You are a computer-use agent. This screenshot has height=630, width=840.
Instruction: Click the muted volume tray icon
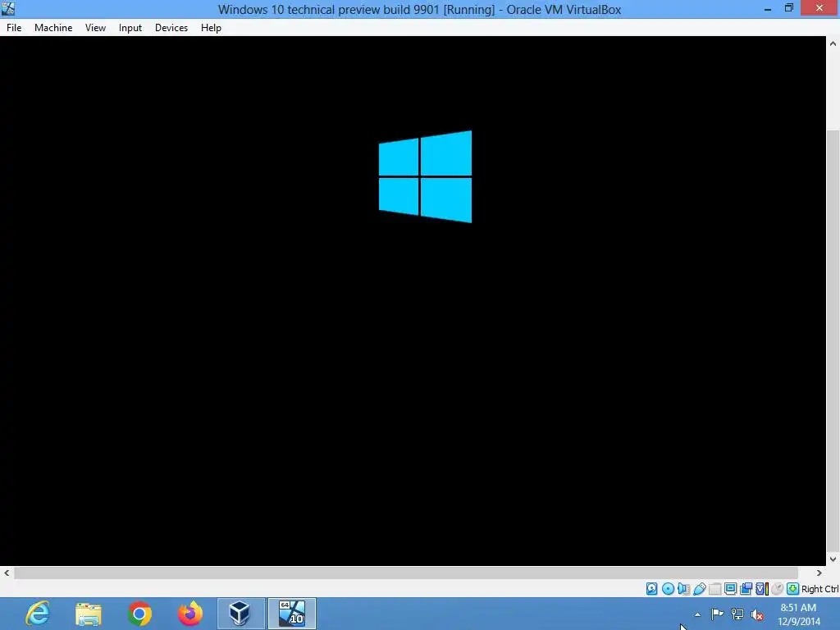tap(757, 614)
